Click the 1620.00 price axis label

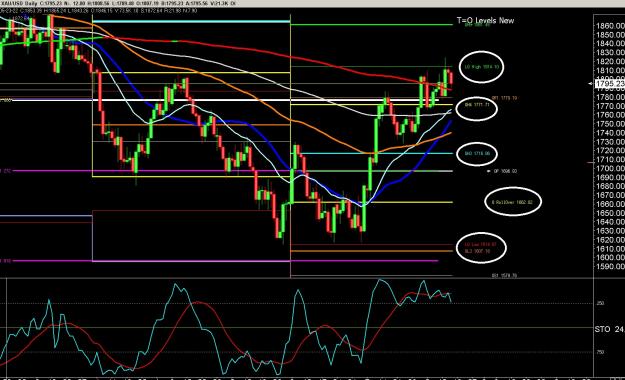click(610, 240)
